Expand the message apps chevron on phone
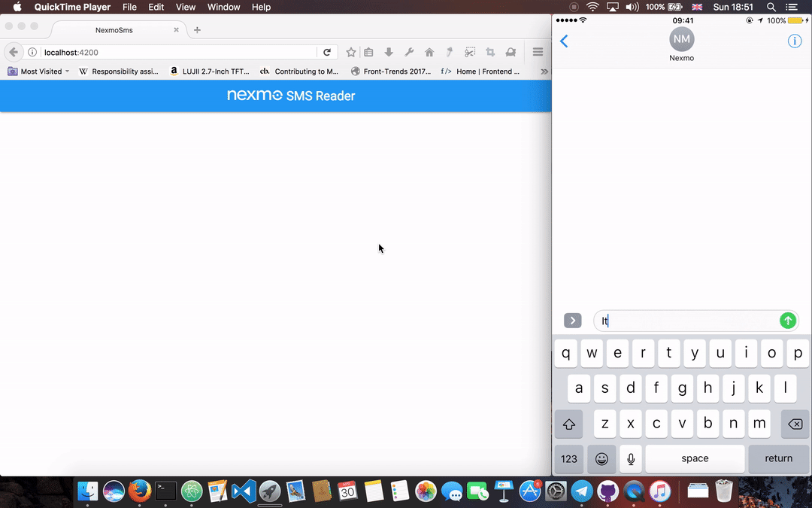Viewport: 812px width, 508px height. tap(573, 321)
